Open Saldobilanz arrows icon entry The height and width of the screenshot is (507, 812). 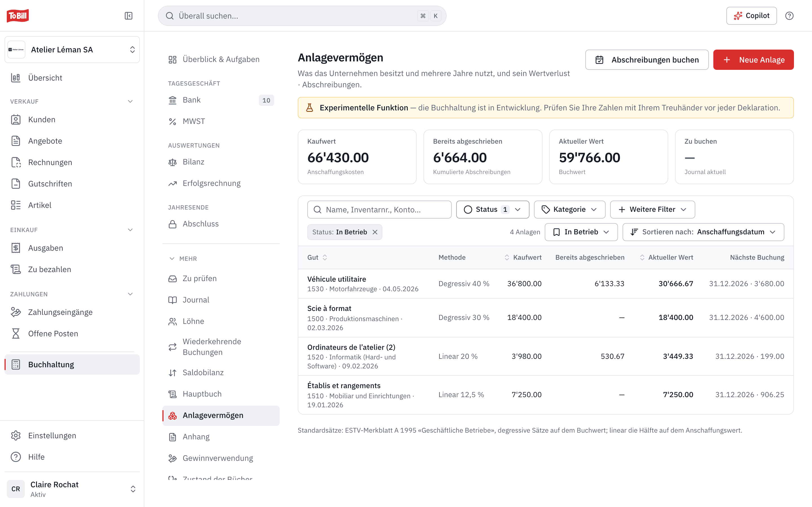pyautogui.click(x=173, y=373)
